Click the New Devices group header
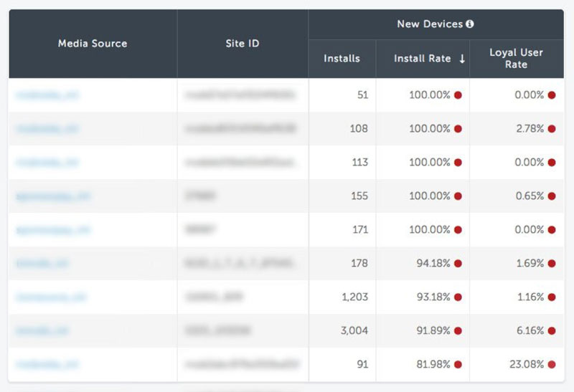The height and width of the screenshot is (392, 574). 436,24
